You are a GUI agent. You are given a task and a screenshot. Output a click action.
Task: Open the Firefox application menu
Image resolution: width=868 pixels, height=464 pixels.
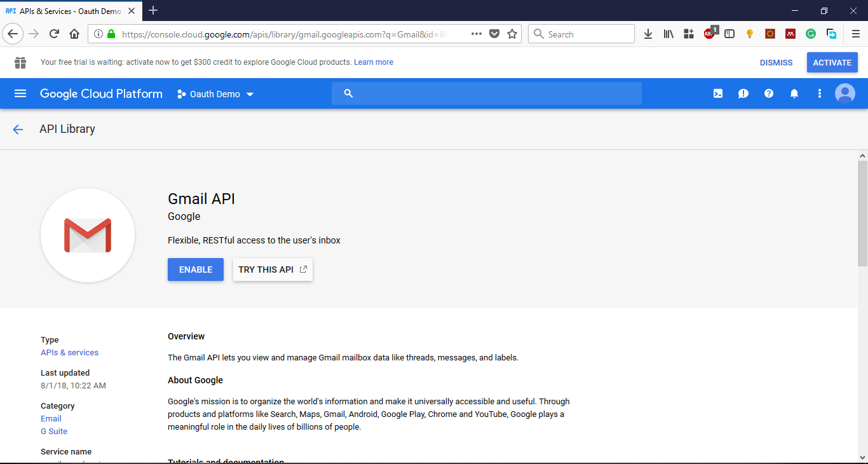[855, 34]
